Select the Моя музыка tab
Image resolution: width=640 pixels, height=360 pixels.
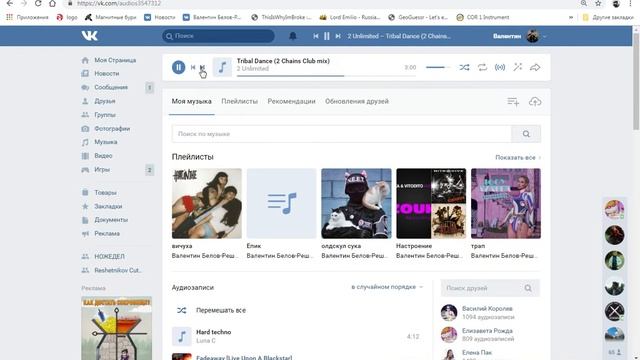click(x=191, y=101)
